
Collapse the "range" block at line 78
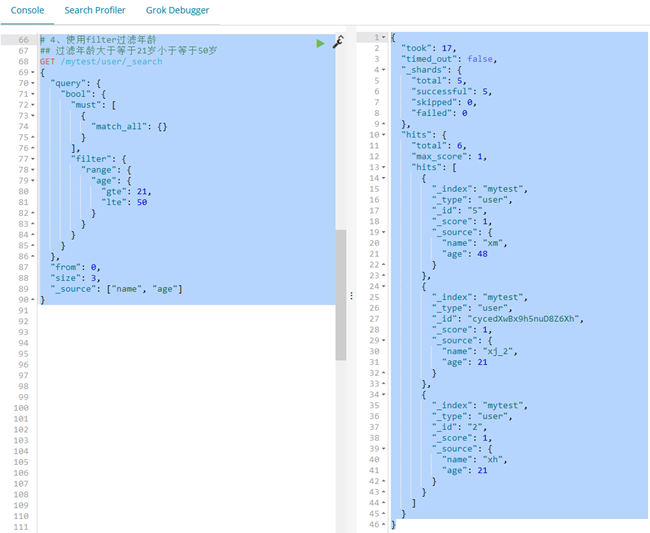[33, 170]
